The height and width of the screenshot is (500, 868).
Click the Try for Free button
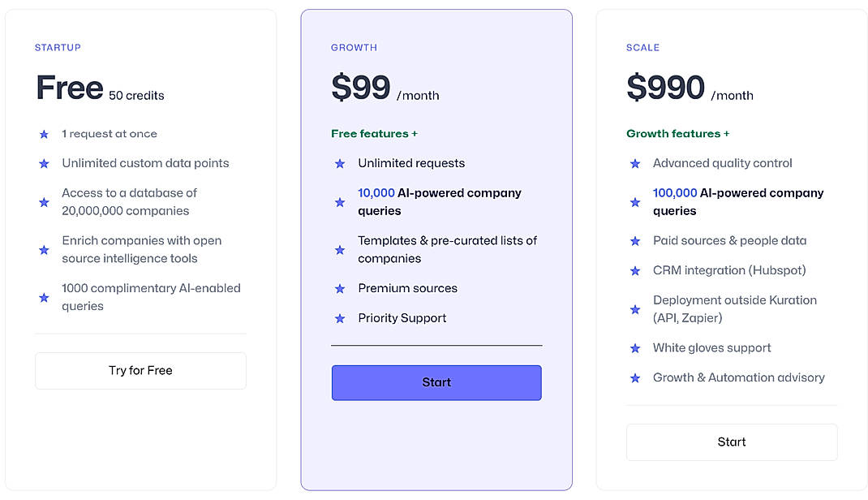(x=140, y=370)
